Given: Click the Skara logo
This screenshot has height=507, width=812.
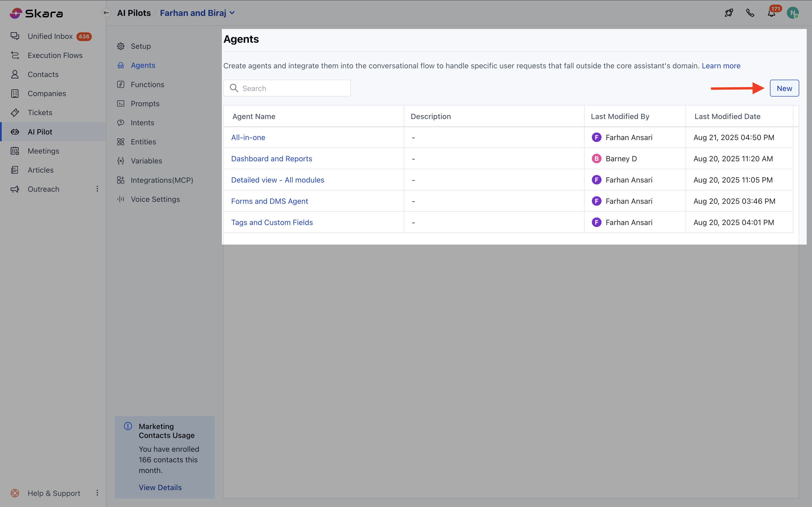Looking at the screenshot, I should (36, 14).
